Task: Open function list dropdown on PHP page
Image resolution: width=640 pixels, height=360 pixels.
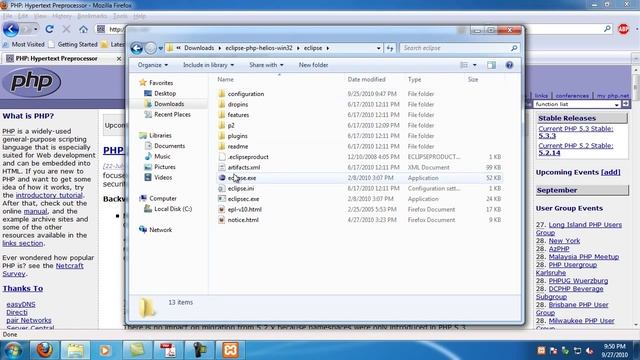Action: click(x=577, y=104)
